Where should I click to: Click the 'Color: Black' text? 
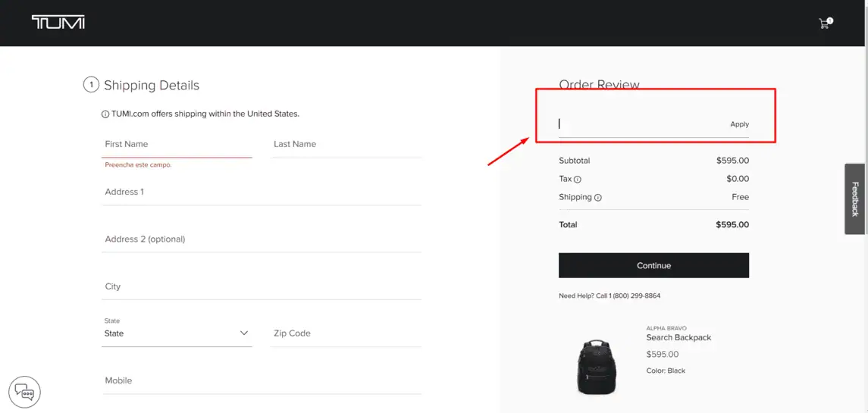pos(666,371)
